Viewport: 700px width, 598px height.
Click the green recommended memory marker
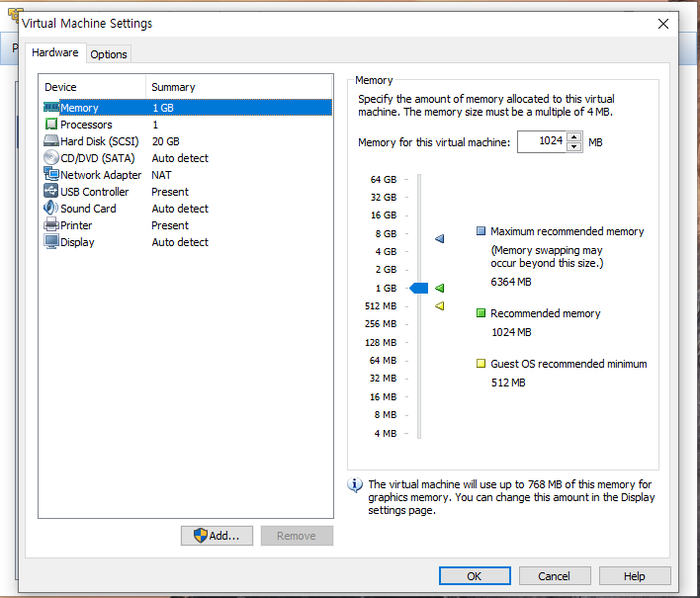[x=440, y=289]
